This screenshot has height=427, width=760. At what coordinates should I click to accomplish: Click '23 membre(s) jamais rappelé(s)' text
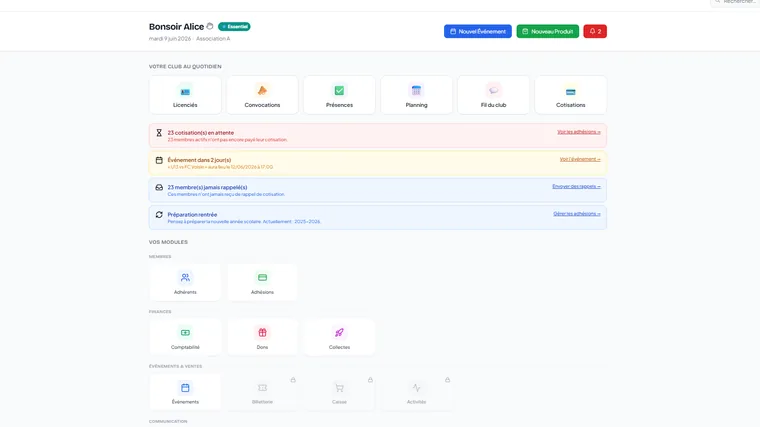(x=207, y=187)
